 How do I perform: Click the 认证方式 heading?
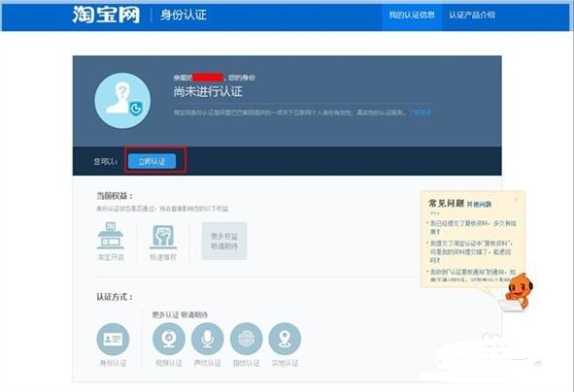[x=115, y=297]
